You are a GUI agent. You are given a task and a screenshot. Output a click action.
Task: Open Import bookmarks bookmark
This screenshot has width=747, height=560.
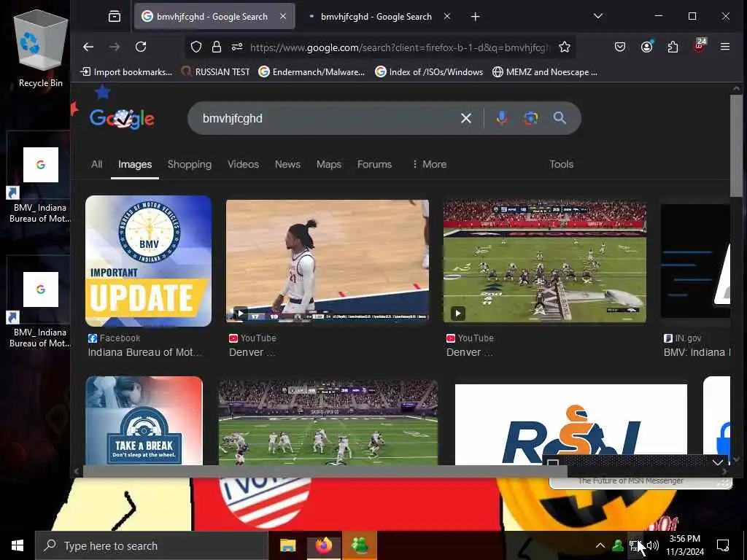126,72
